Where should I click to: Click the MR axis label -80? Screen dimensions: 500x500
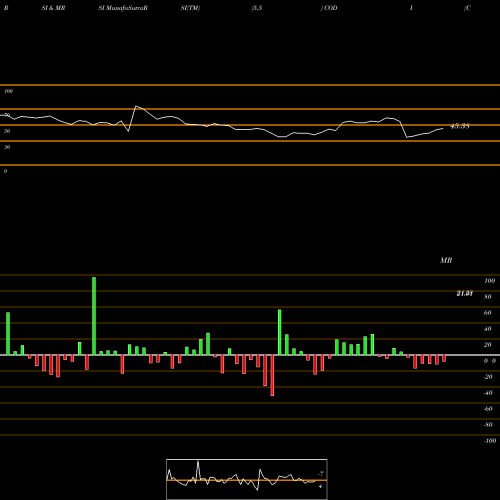488,425
